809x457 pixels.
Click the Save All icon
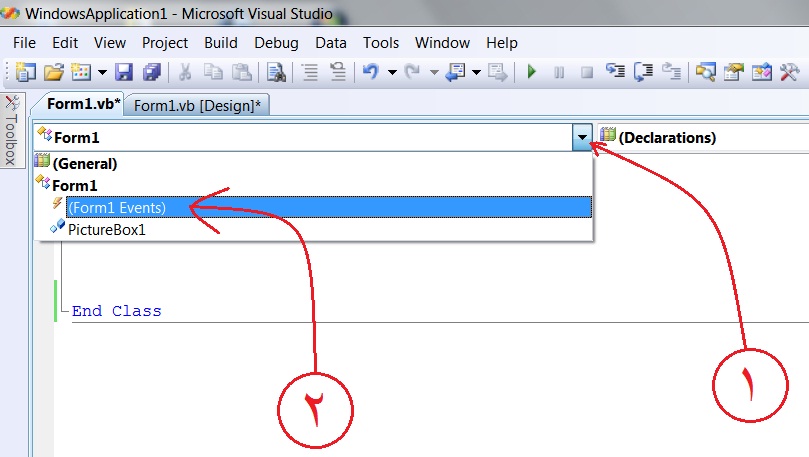[x=152, y=72]
